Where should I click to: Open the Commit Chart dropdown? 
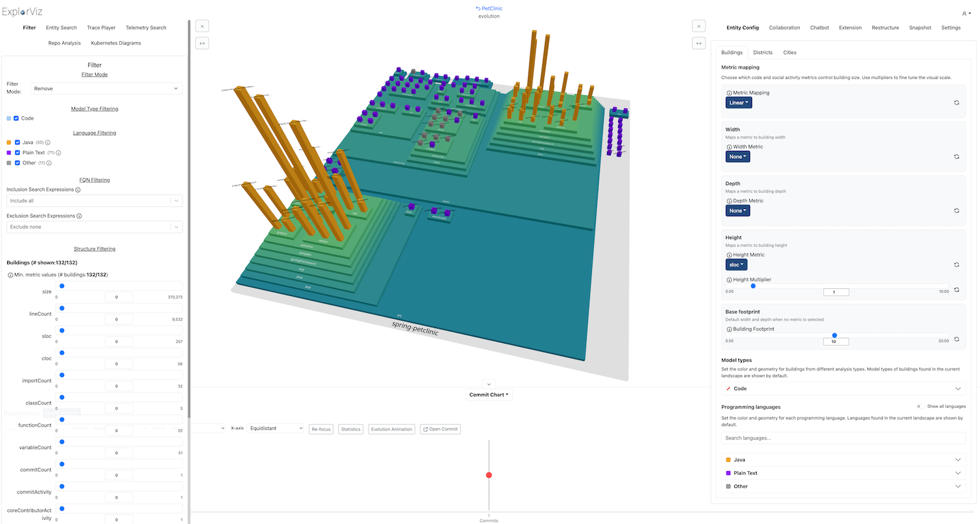pos(489,395)
